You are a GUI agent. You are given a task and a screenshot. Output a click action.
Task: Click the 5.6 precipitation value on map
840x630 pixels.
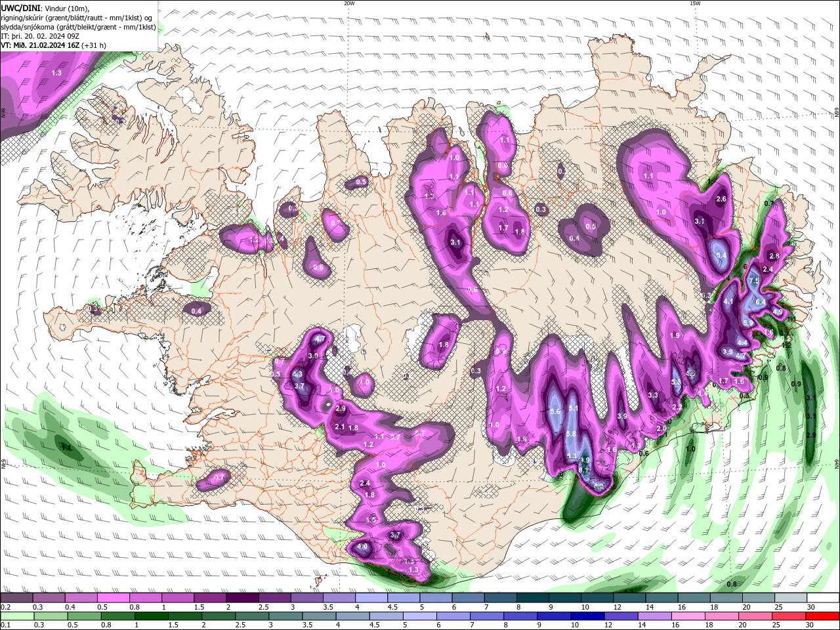coord(555,411)
